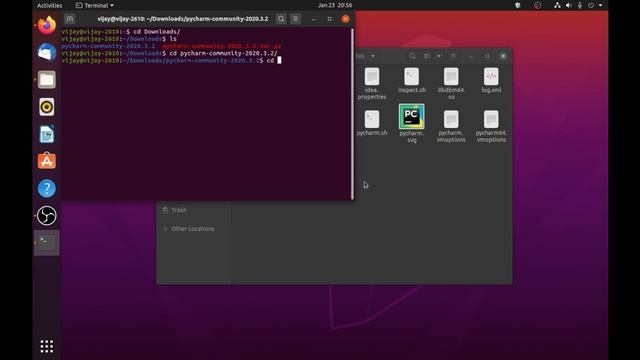Open Rhythmbox music player in dock
The height and width of the screenshot is (360, 640).
click(47, 107)
